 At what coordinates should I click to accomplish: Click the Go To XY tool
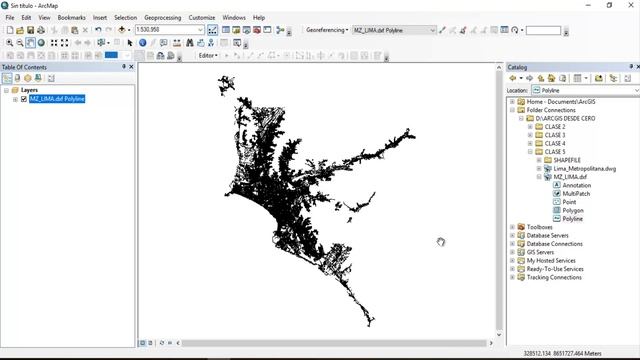pos(211,43)
